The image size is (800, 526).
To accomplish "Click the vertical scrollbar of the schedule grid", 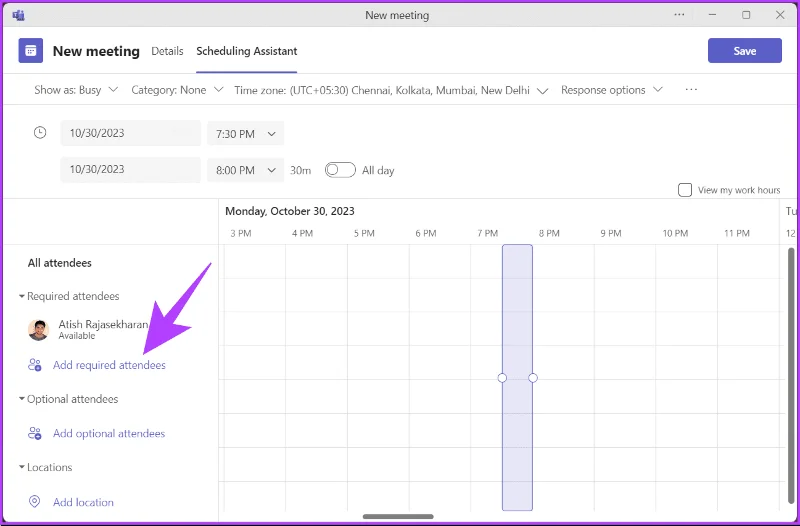I will 790,378.
